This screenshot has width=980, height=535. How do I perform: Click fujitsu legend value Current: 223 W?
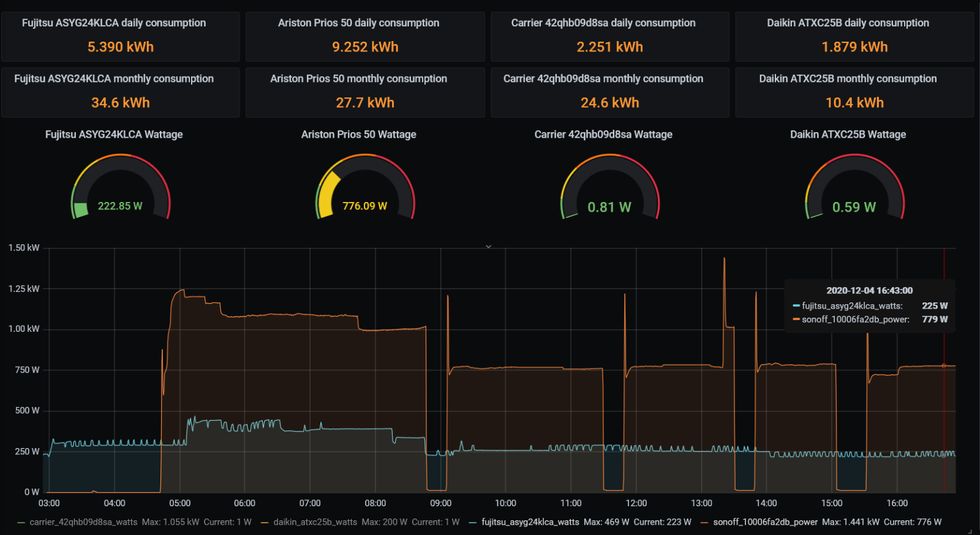pos(662,522)
